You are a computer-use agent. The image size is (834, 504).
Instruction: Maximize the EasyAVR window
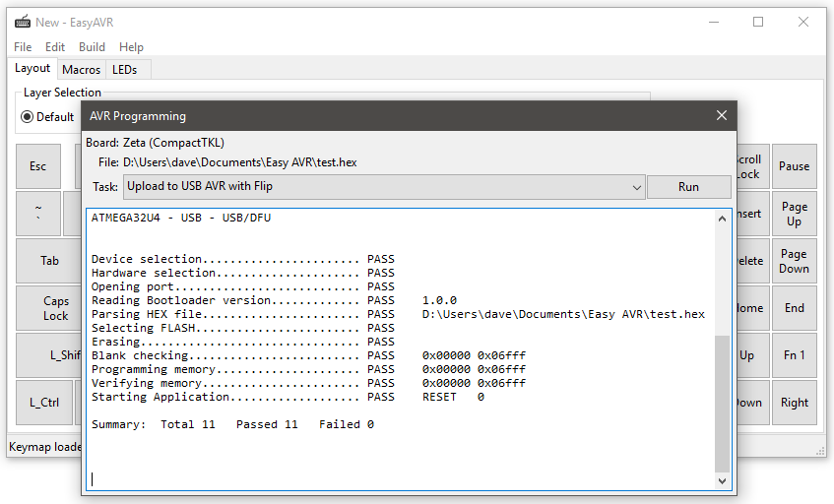point(758,22)
